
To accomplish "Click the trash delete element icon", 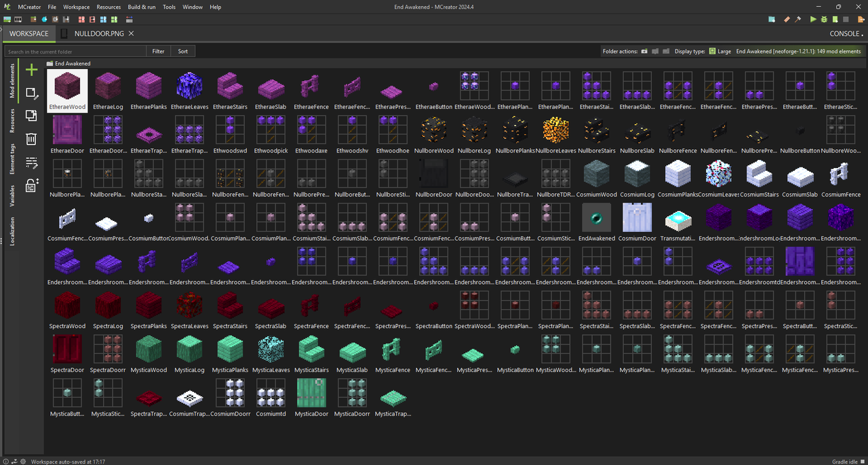I will 31,139.
